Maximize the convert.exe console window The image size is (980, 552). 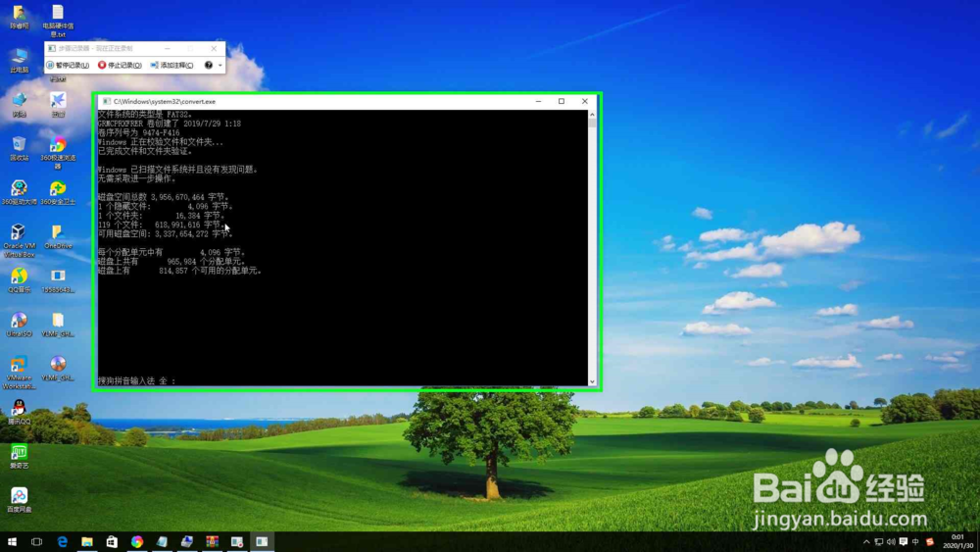562,101
